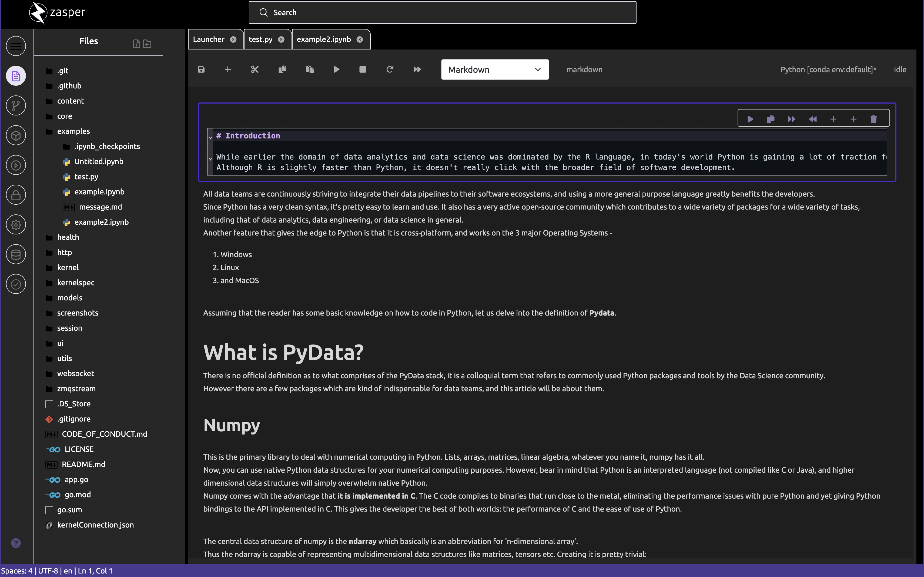Click the Save notebook icon
The height and width of the screenshot is (577, 924).
pyautogui.click(x=201, y=69)
